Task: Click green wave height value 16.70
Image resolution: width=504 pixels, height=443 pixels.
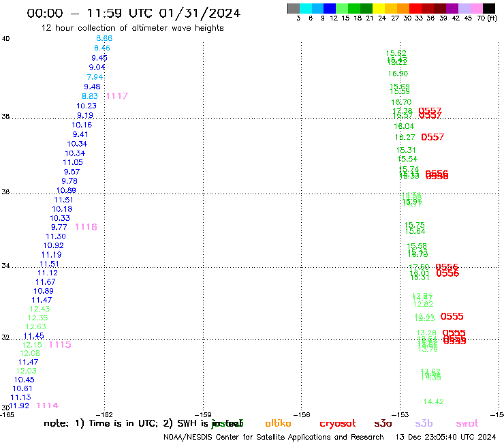Action: point(401,102)
